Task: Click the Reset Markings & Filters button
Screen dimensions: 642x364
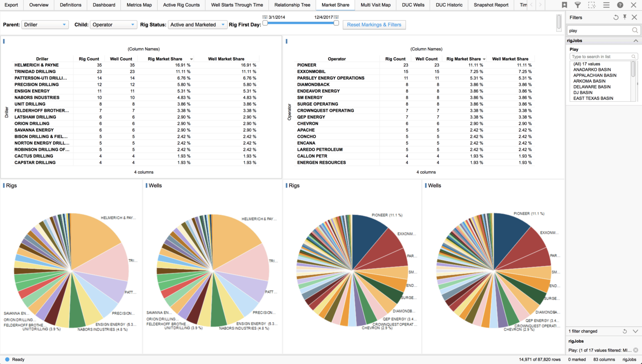Action: [x=374, y=25]
